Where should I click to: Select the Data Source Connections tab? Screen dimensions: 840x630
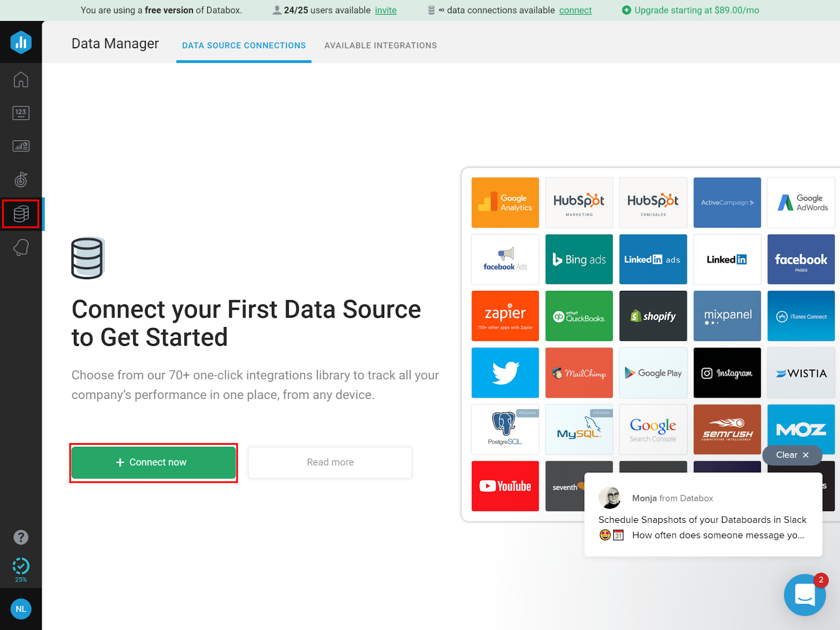pyautogui.click(x=243, y=45)
